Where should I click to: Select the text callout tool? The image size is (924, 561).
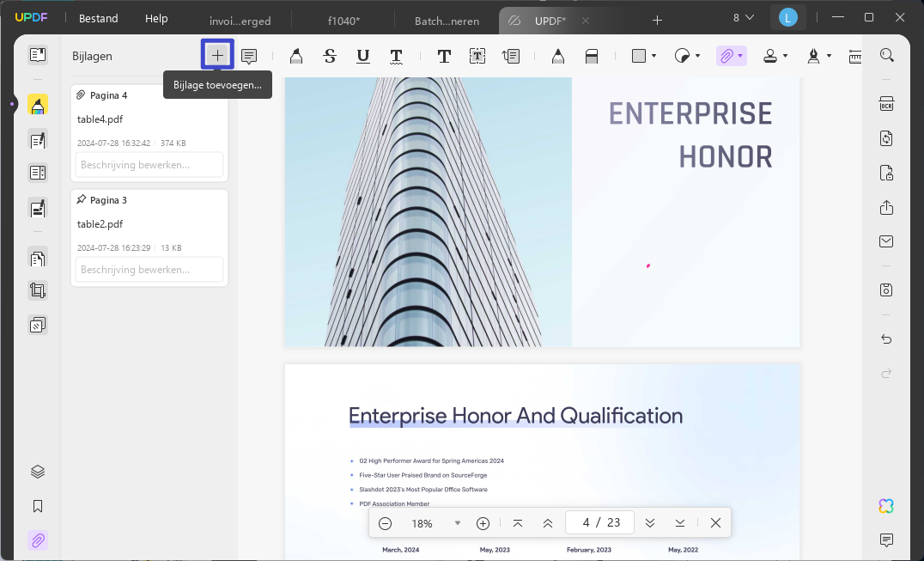tap(510, 56)
